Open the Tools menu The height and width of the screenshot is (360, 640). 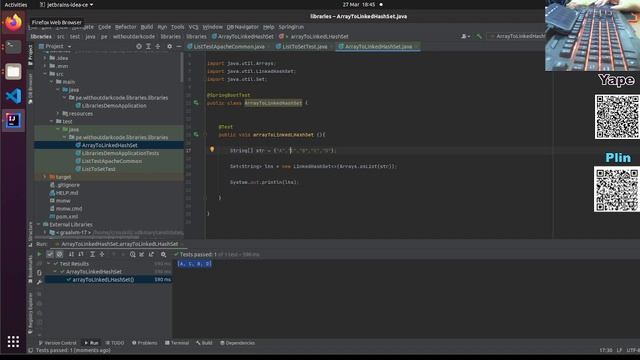(x=177, y=27)
